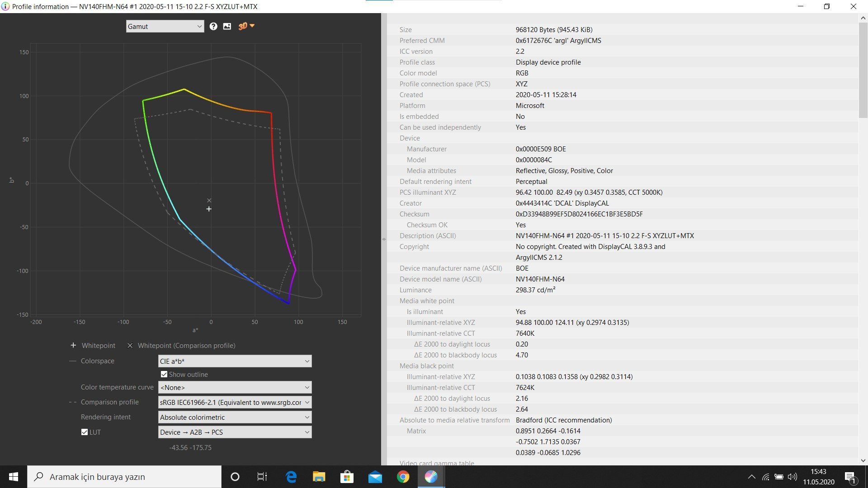Click the DisplayCAL taskbar icon
The image size is (868, 488).
(x=431, y=477)
